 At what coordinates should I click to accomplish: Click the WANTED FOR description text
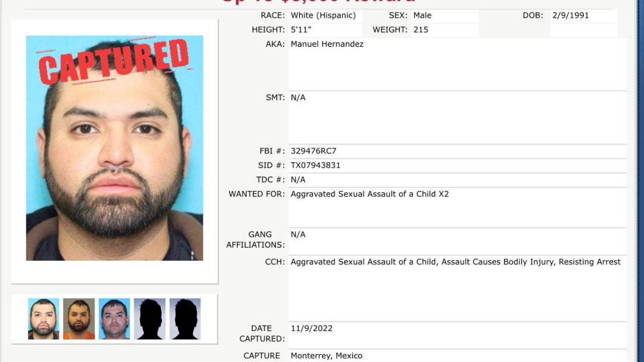coord(370,194)
